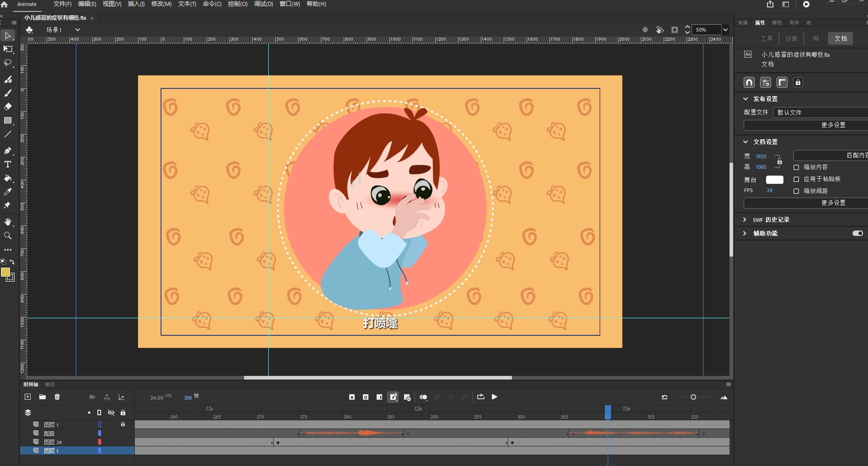
Task: Select the Fluid Brush tool
Action: point(8,80)
